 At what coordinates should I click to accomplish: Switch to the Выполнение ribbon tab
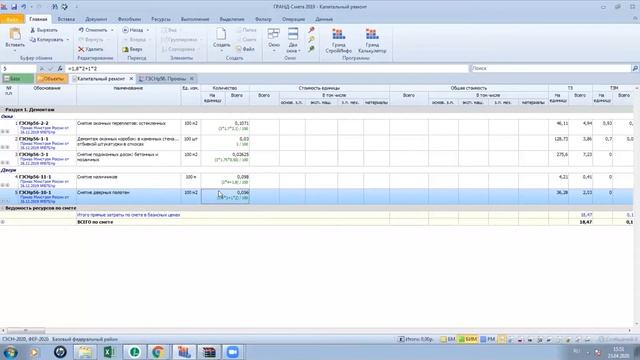tap(195, 19)
